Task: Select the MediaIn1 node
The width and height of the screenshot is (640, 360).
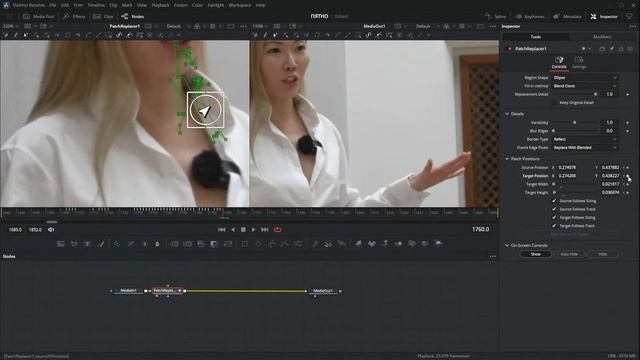Action: click(129, 291)
